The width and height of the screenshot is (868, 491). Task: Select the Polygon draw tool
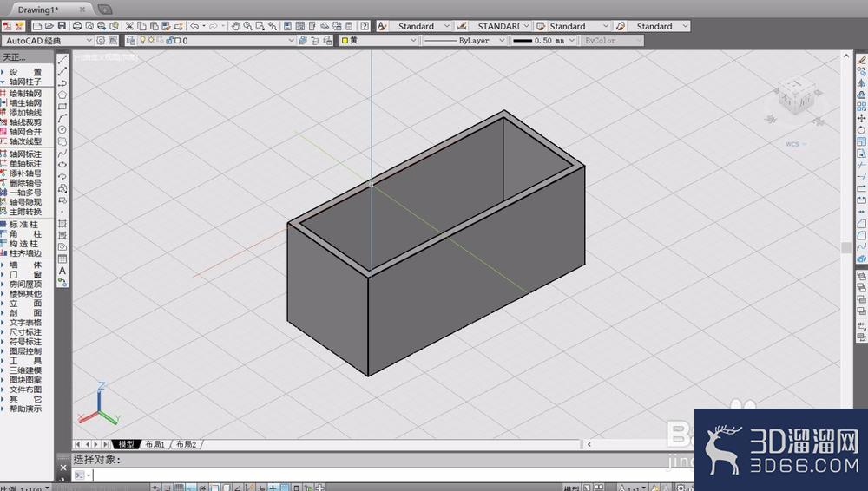62,95
